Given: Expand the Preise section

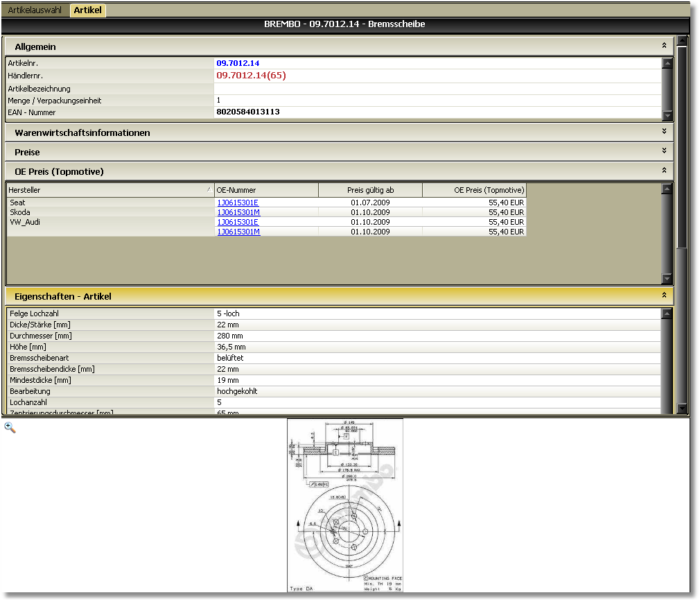Looking at the screenshot, I should click(x=664, y=151).
